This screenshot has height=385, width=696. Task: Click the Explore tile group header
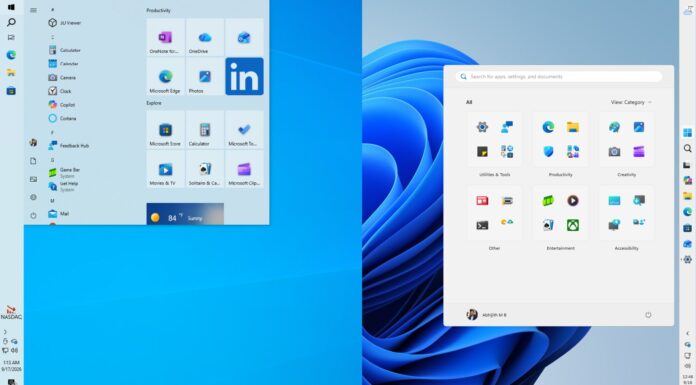[x=154, y=103]
